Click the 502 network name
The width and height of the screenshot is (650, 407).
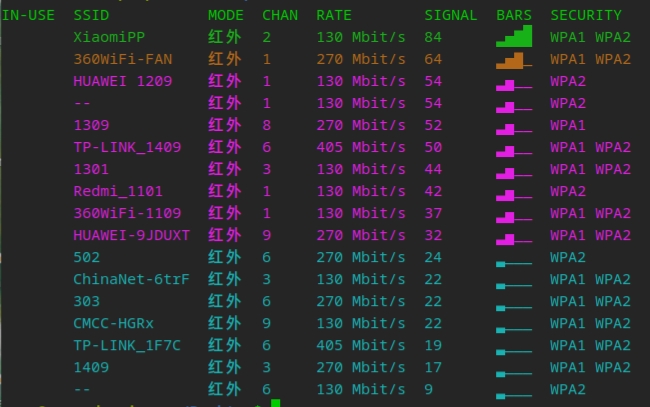click(87, 257)
